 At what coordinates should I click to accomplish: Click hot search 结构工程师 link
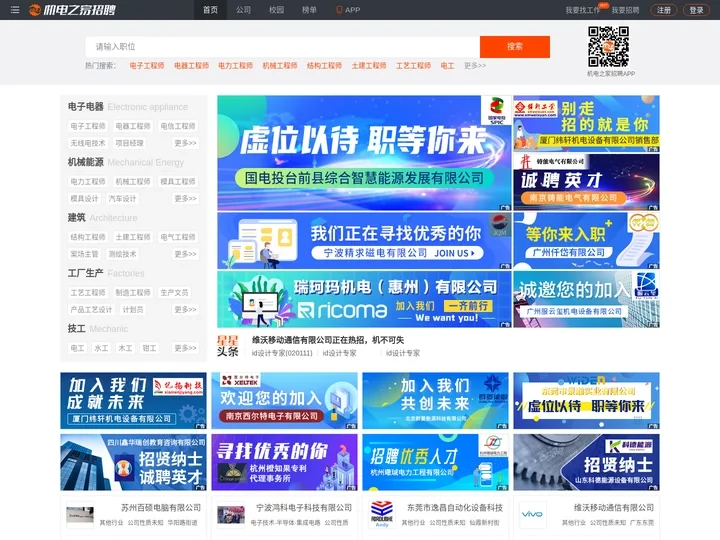point(325,66)
